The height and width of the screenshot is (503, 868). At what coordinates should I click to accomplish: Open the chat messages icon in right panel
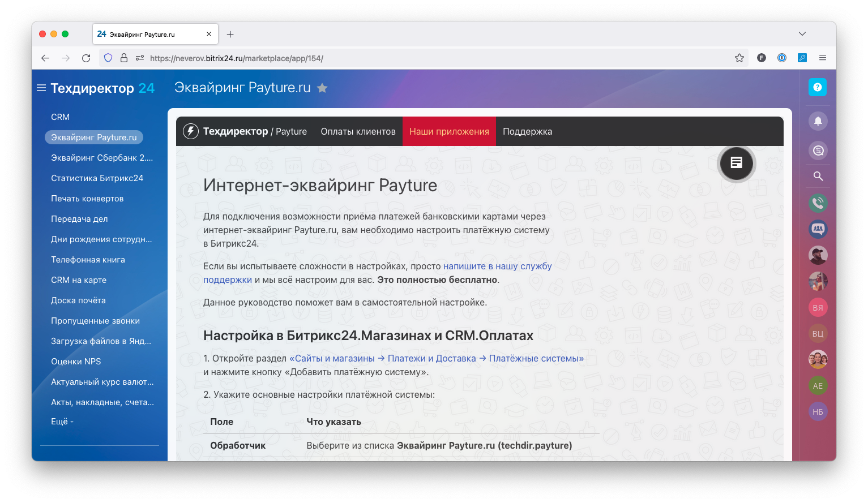(x=818, y=151)
